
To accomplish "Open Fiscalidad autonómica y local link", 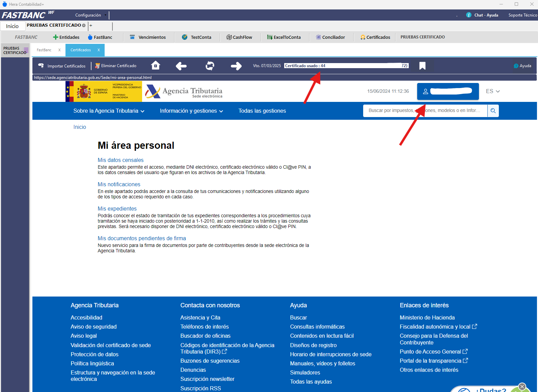I will tap(438, 327).
